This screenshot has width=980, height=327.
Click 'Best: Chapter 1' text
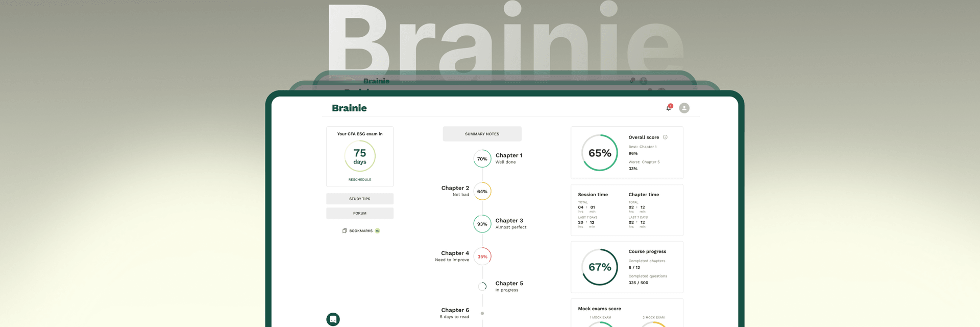tap(643, 147)
